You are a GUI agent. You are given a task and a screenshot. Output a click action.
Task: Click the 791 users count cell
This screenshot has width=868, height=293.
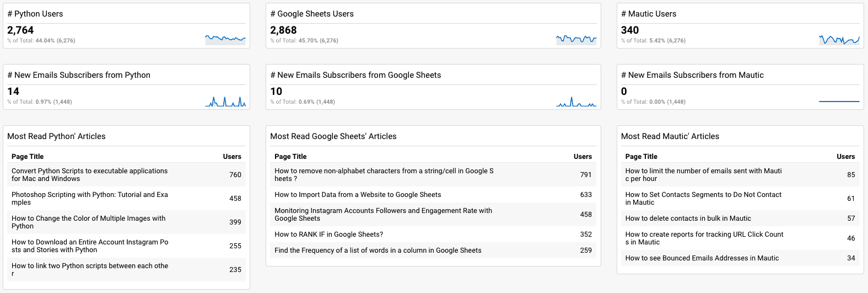tap(586, 175)
